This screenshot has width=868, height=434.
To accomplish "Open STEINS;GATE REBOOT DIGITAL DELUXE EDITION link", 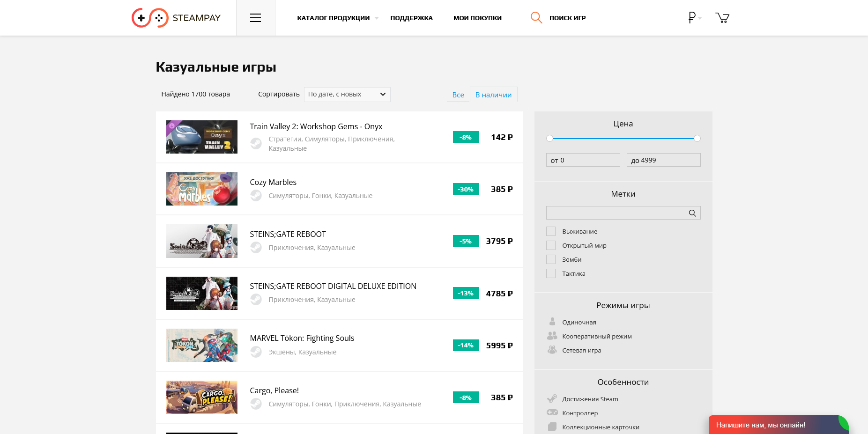I will click(333, 286).
